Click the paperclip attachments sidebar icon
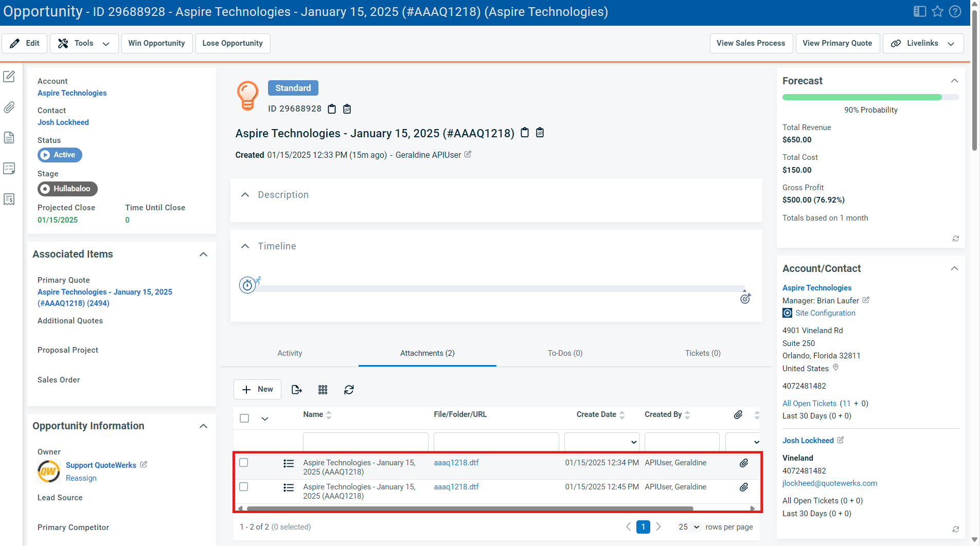 tap(9, 107)
